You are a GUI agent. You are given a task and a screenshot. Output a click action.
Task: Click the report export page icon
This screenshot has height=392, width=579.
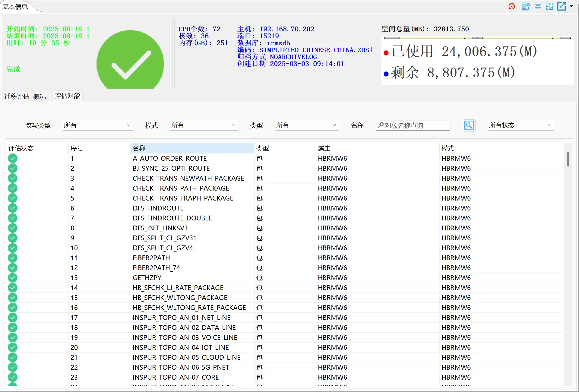[526, 6]
